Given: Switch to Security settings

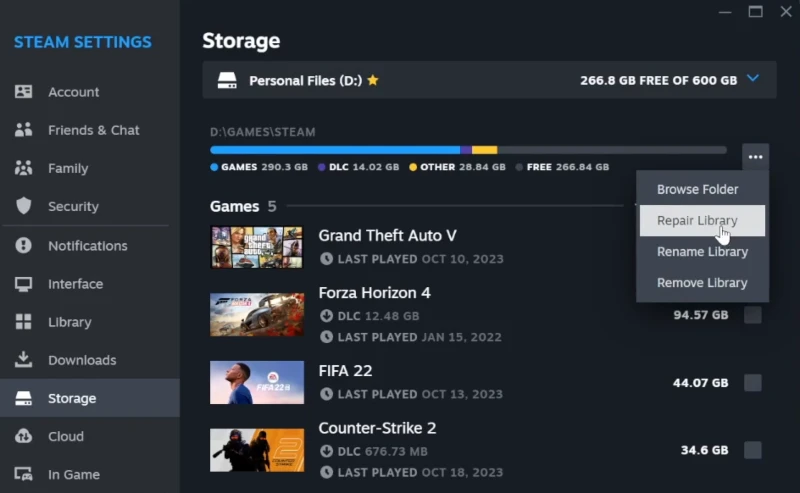Looking at the screenshot, I should [90, 206].
